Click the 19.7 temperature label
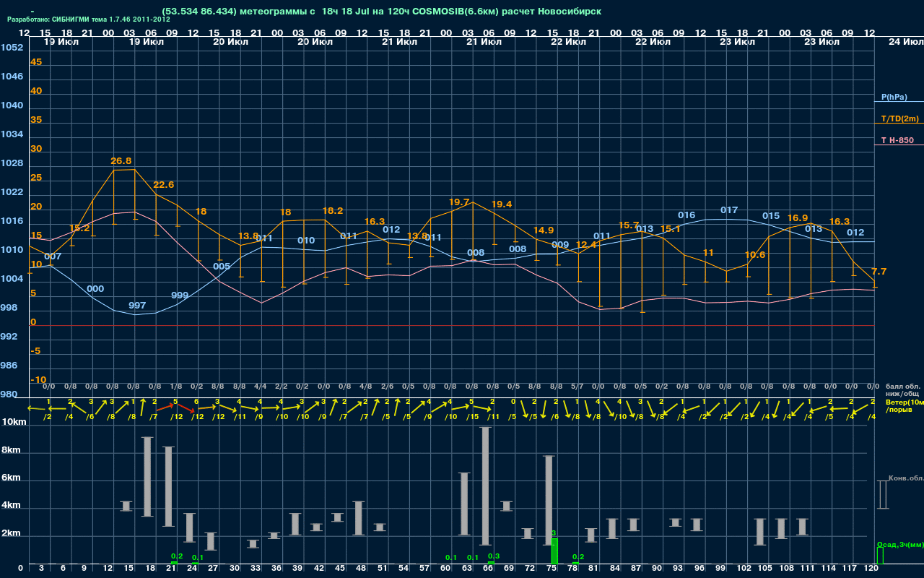 tap(459, 202)
